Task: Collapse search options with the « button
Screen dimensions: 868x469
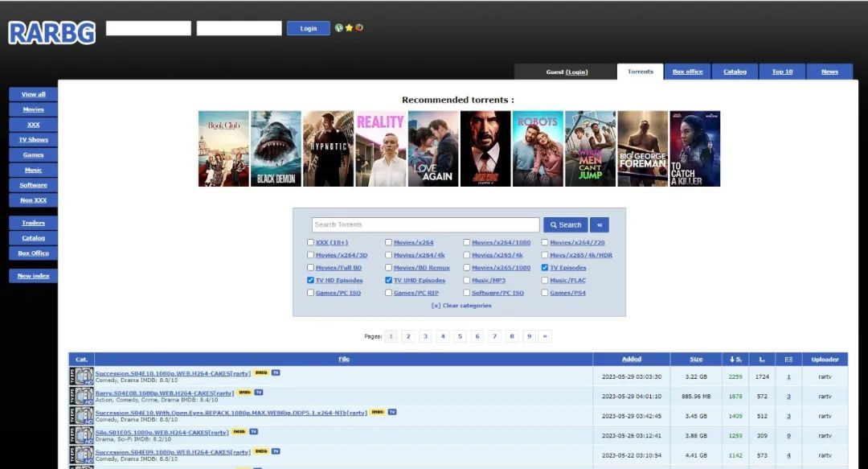Action: [600, 224]
